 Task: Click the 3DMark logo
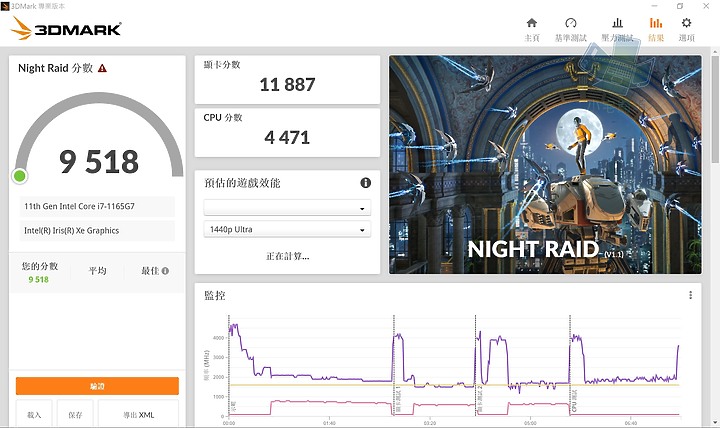pyautogui.click(x=66, y=28)
